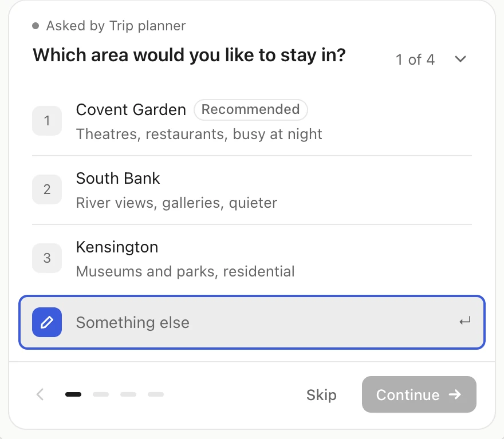Click the gray dot beside Asked by Trip planner
Image resolution: width=504 pixels, height=439 pixels.
[x=36, y=26]
